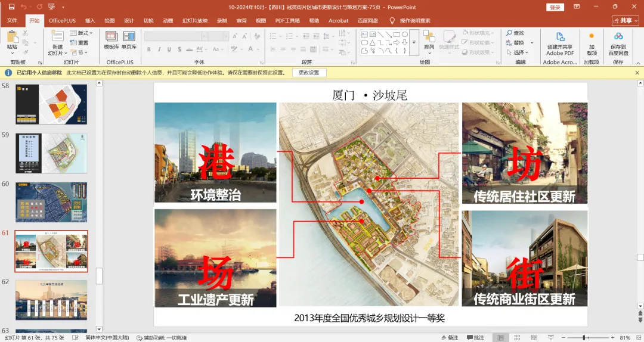Screen dimensions: 644x342
Task: Open the OfficePLUS 单页库 single page library
Action: (x=129, y=41)
